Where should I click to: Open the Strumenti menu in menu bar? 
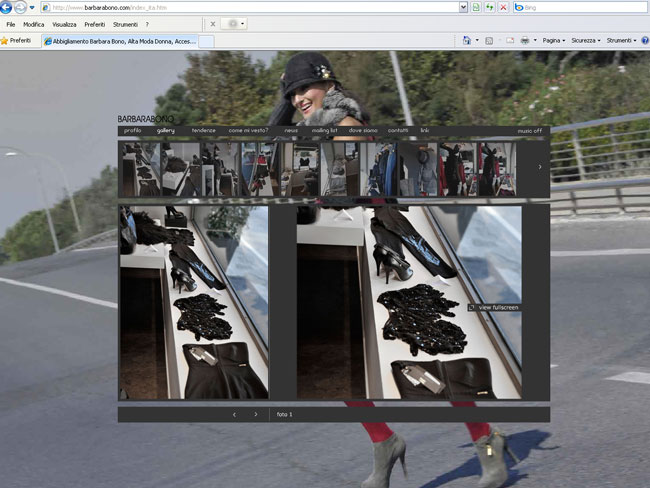click(x=125, y=24)
